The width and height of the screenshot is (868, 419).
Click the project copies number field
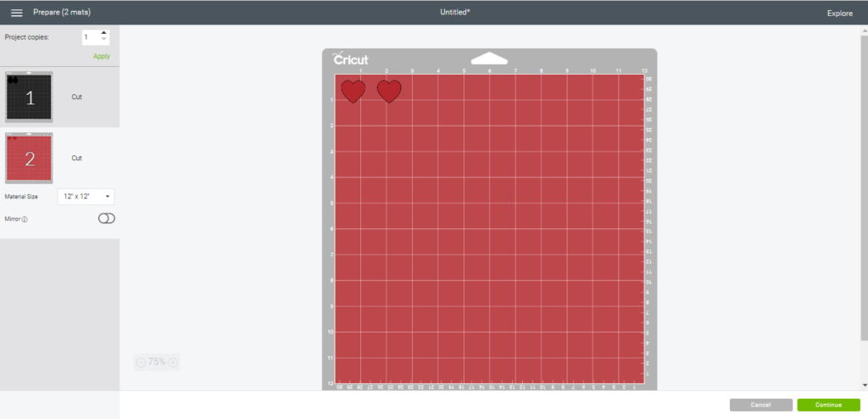coord(90,37)
